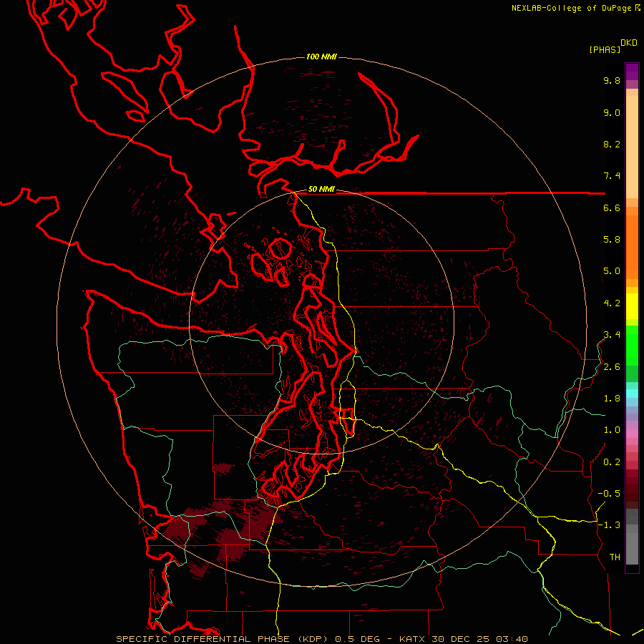Click the 8.2 value on the scale
This screenshot has height=644, width=644.
click(612, 144)
